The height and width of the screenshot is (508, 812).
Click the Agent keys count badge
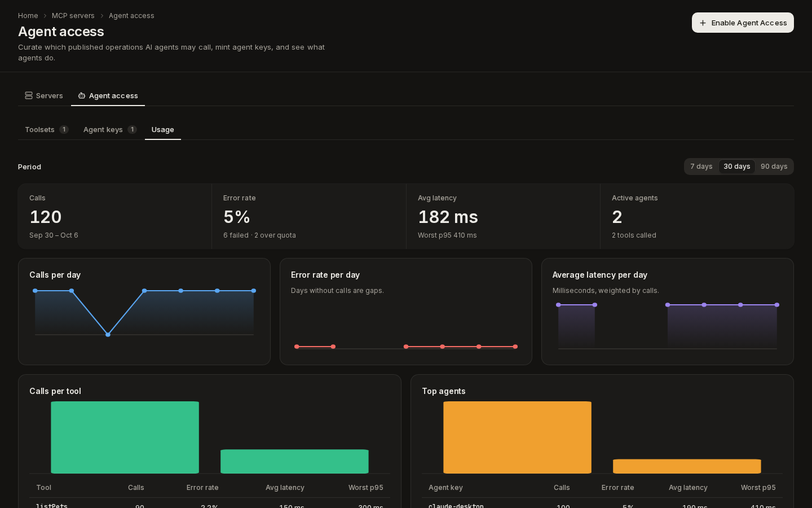click(132, 129)
